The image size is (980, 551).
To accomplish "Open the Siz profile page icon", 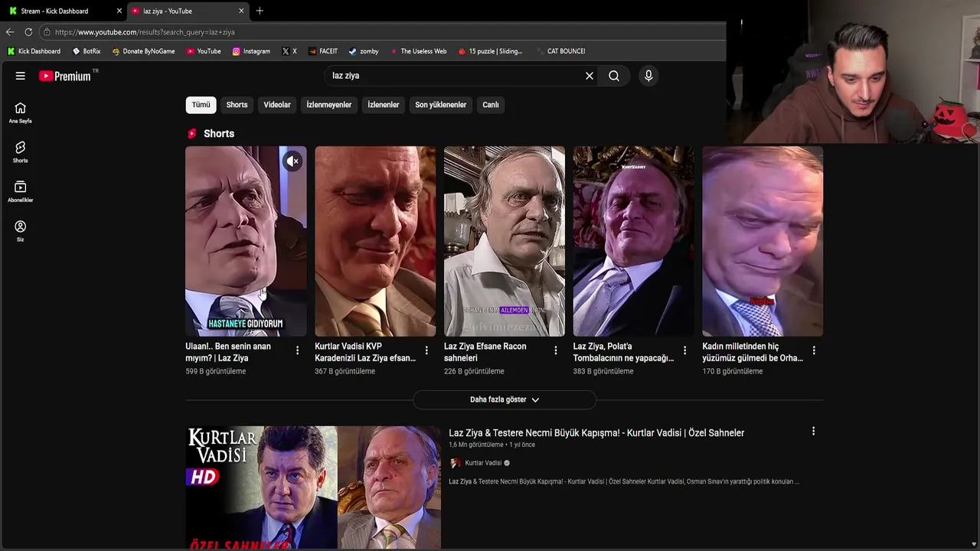I will pos(21,230).
